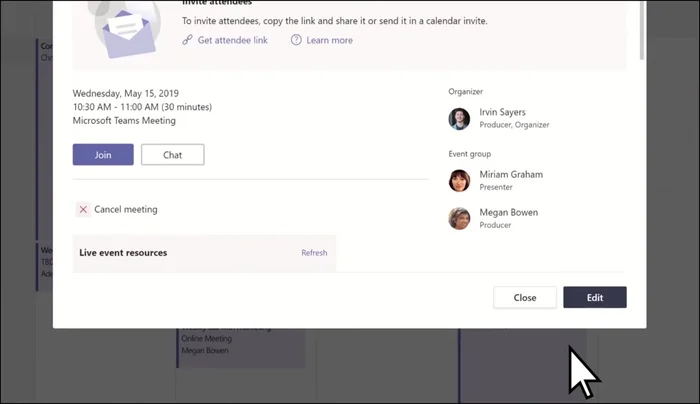Click the question mark icon beside Learn more
The image size is (700, 404).
(296, 40)
